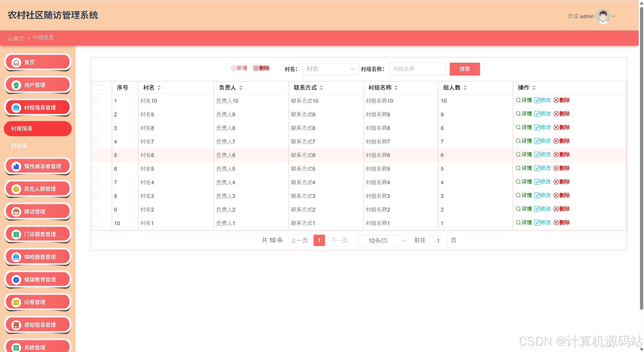Image resolution: width=644 pixels, height=352 pixels.
Task: Click the delete icon for 村名5 row
Action: point(556,168)
